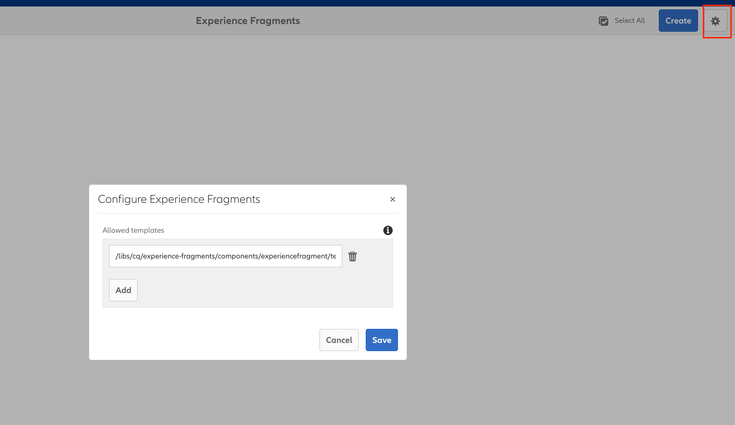
Task: Delete the template path with the trash icon
Action: click(x=353, y=257)
